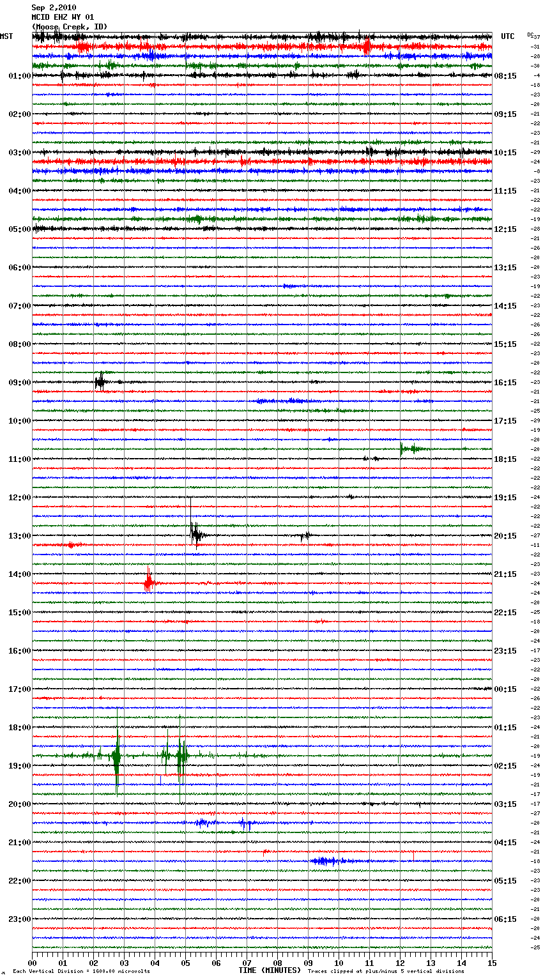The image size is (543, 980).
Task: Choose the 02:15 UTC row label
Action: point(505,766)
